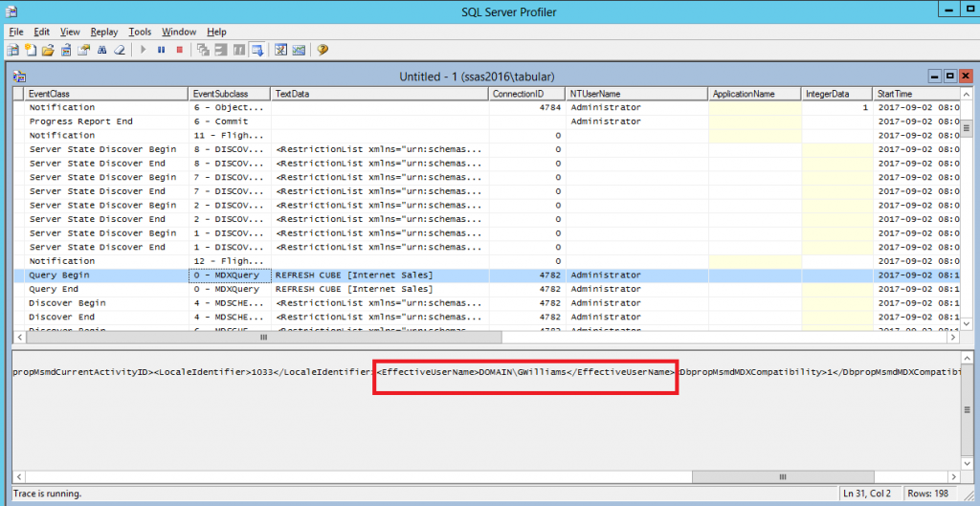This screenshot has height=506, width=980.
Task: Launch Database Engine Tuning Advisor icon
Action: click(x=281, y=50)
